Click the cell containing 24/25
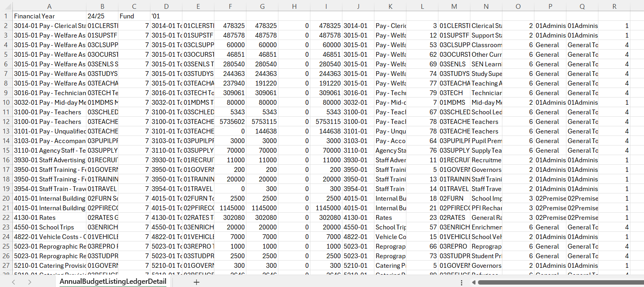 coord(102,16)
